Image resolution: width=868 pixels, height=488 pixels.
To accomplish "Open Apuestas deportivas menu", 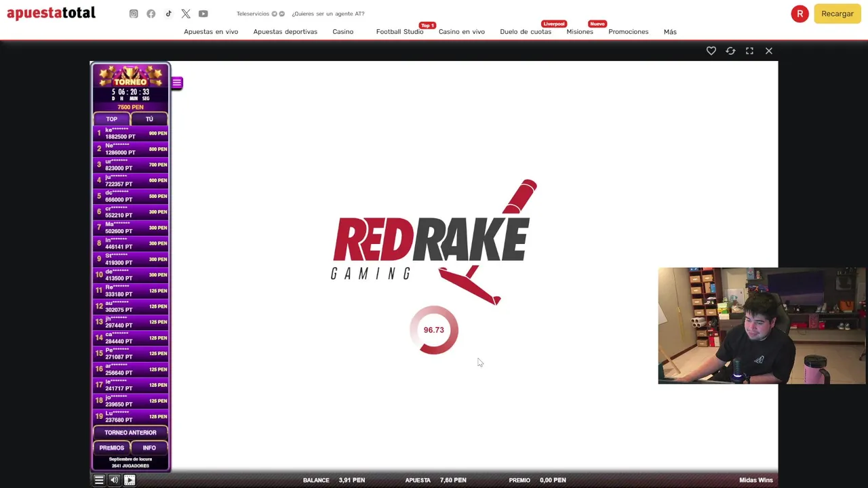I will point(285,32).
